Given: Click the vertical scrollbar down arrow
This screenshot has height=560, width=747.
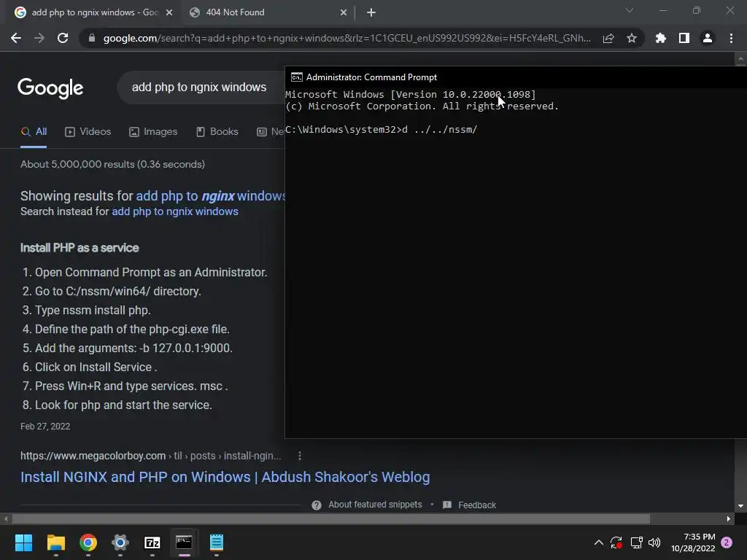Looking at the screenshot, I should tap(740, 506).
